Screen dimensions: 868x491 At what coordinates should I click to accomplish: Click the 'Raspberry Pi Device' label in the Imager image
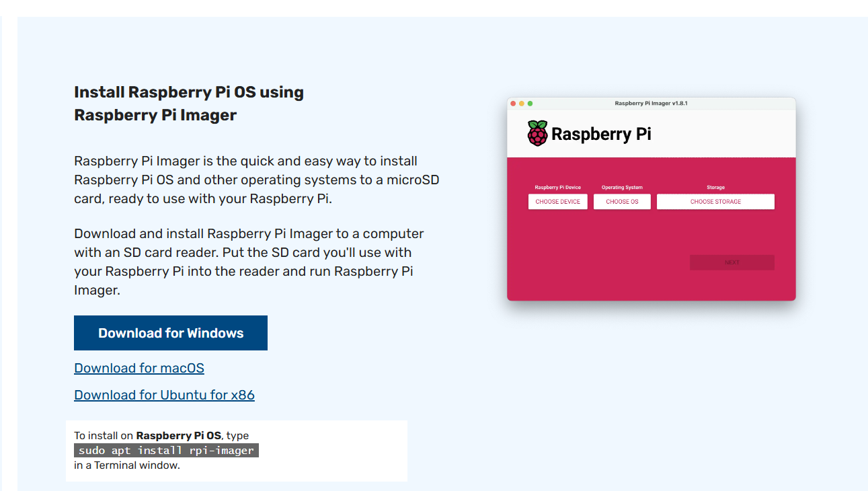[x=558, y=188]
